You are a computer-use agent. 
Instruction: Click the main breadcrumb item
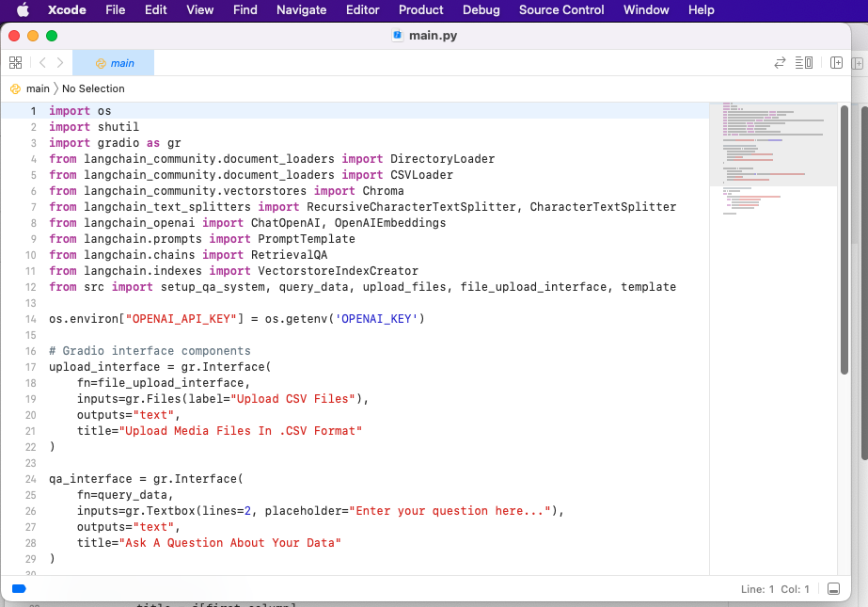(38, 88)
